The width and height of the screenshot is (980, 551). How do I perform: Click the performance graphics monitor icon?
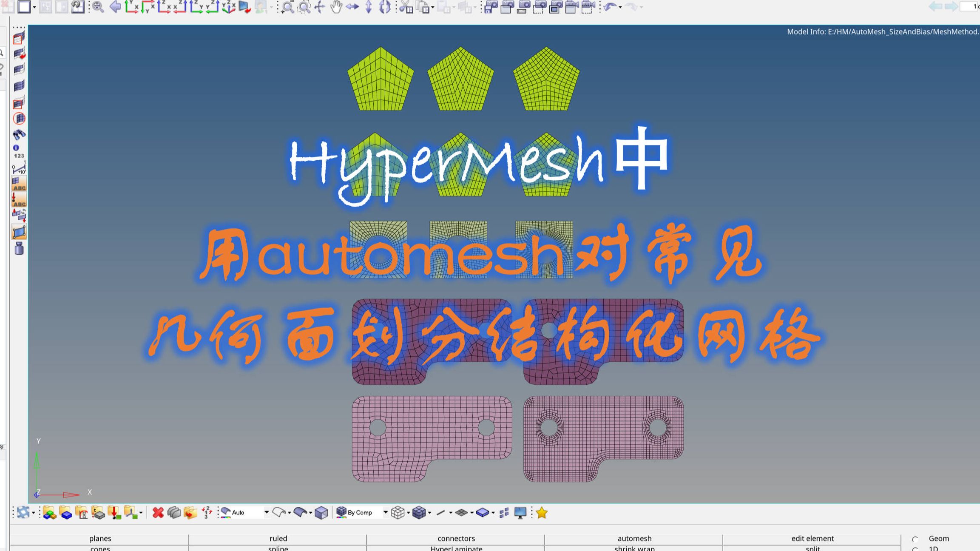click(520, 512)
